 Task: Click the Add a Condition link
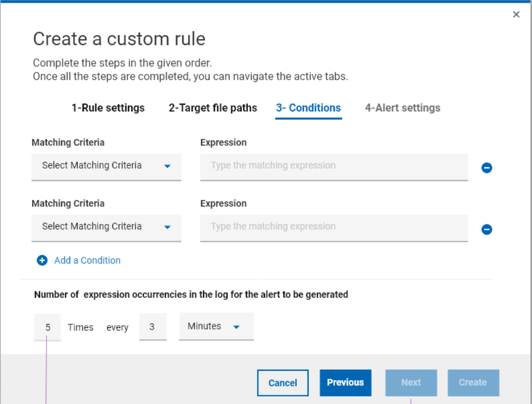coord(87,260)
